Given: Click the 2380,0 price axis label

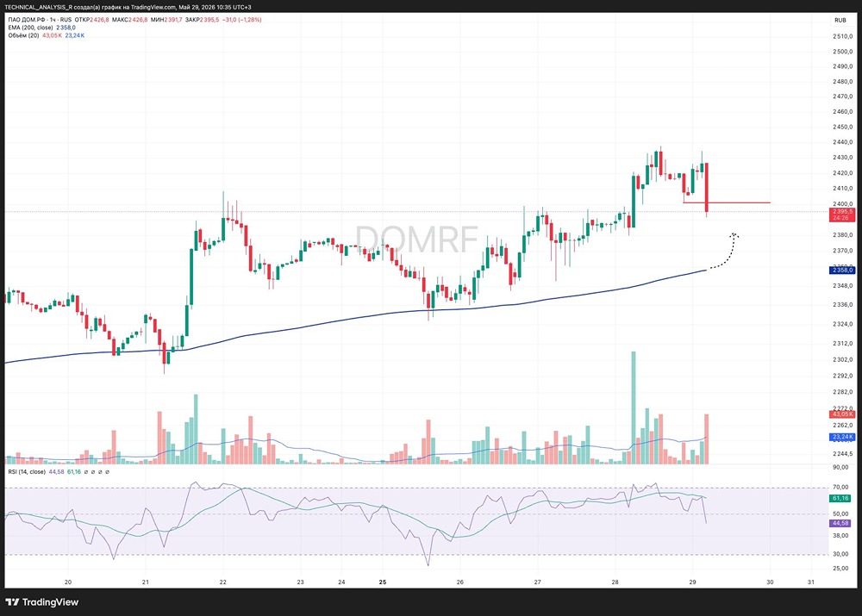Looking at the screenshot, I should (x=843, y=234).
